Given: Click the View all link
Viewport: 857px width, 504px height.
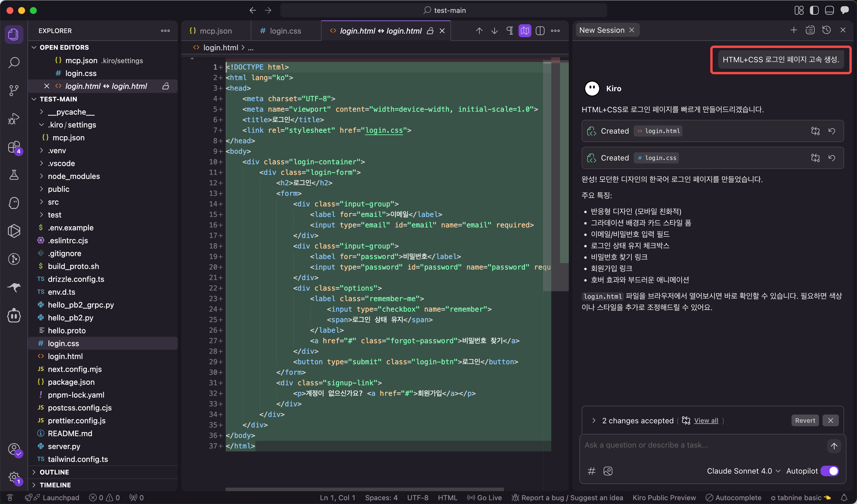Looking at the screenshot, I should pyautogui.click(x=706, y=421).
